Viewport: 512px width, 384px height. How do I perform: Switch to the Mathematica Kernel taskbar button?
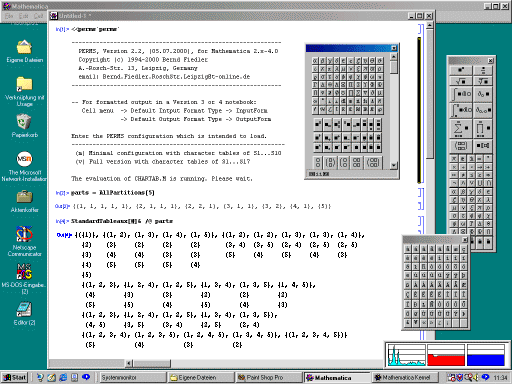(x=406, y=377)
